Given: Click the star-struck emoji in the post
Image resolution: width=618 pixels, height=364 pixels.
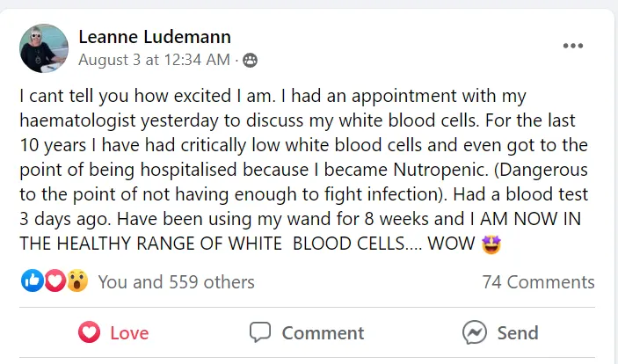Looking at the screenshot, I should 491,243.
